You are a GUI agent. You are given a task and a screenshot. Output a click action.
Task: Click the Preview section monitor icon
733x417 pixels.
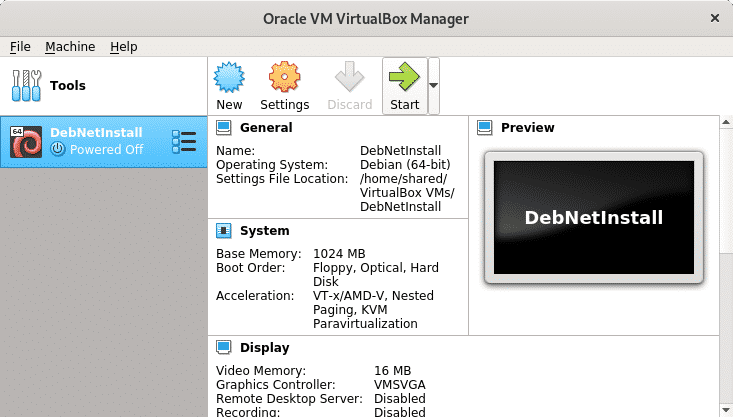[x=485, y=128]
